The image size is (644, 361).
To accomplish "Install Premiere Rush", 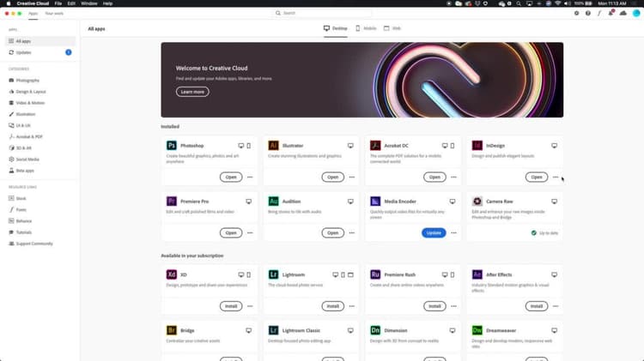I will tap(434, 306).
